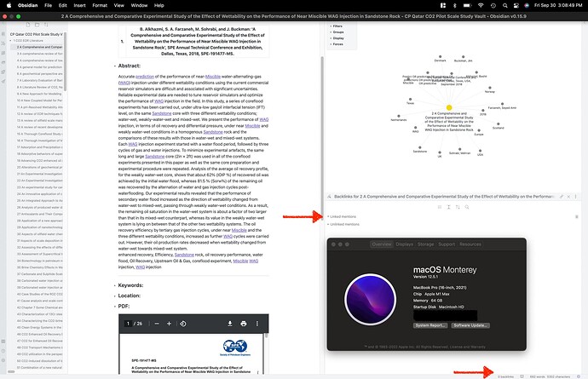Click the yellow central graph node
The height and width of the screenshot is (379, 588).
tap(449, 107)
